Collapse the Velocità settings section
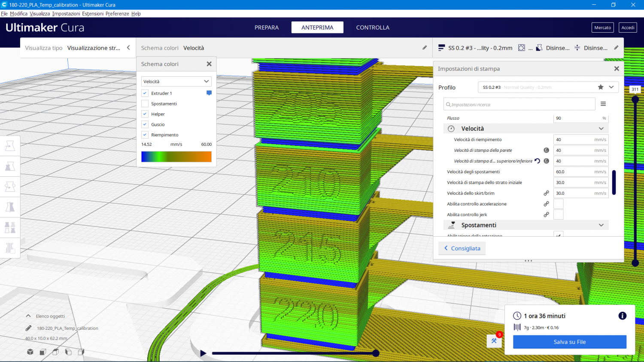 (x=526, y=129)
